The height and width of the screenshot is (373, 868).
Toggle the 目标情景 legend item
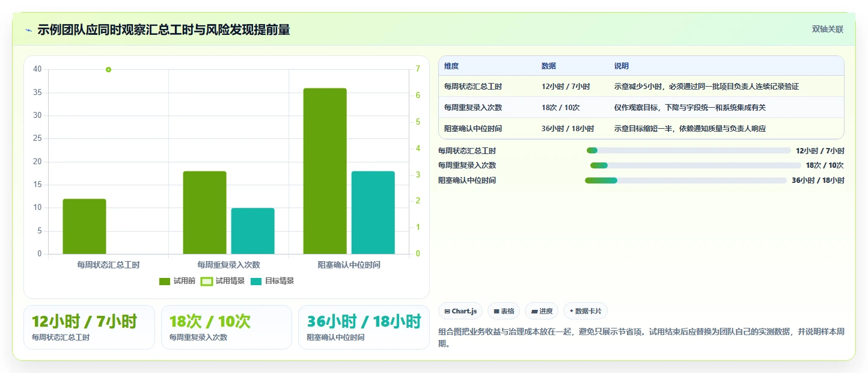[x=272, y=281]
